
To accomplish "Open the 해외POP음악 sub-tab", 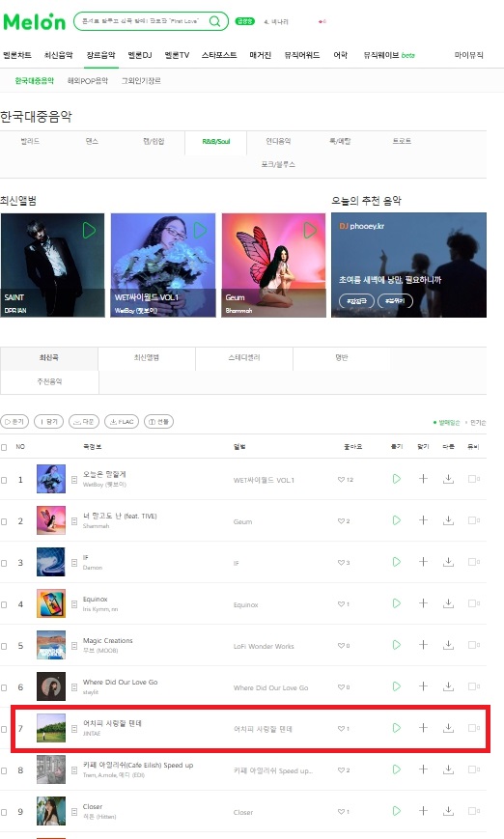I will coord(88,81).
